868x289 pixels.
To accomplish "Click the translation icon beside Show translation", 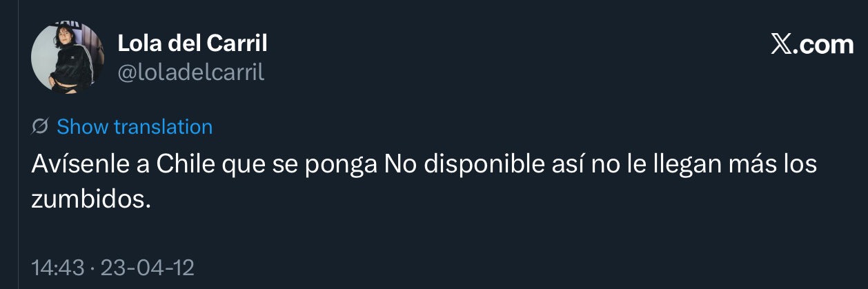I will pos(40,127).
